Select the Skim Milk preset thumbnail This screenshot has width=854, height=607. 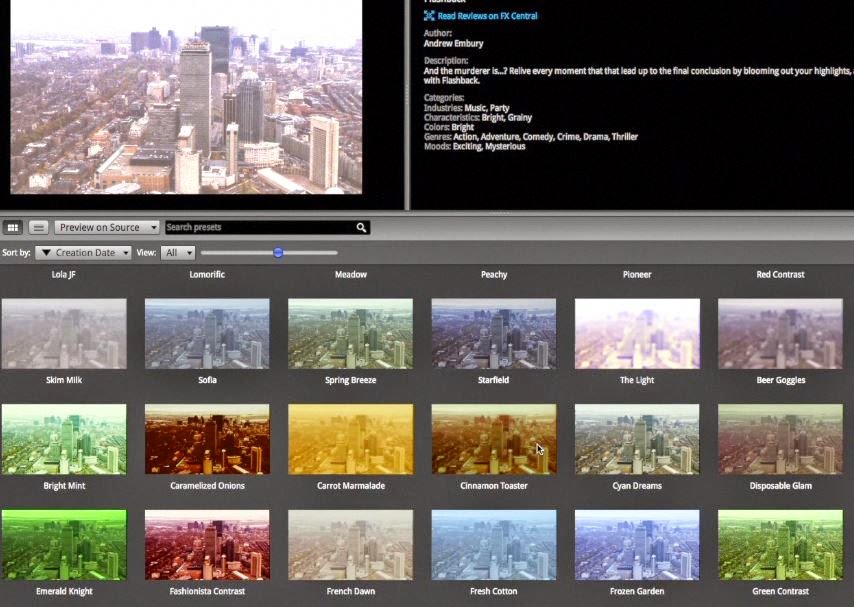coord(64,333)
